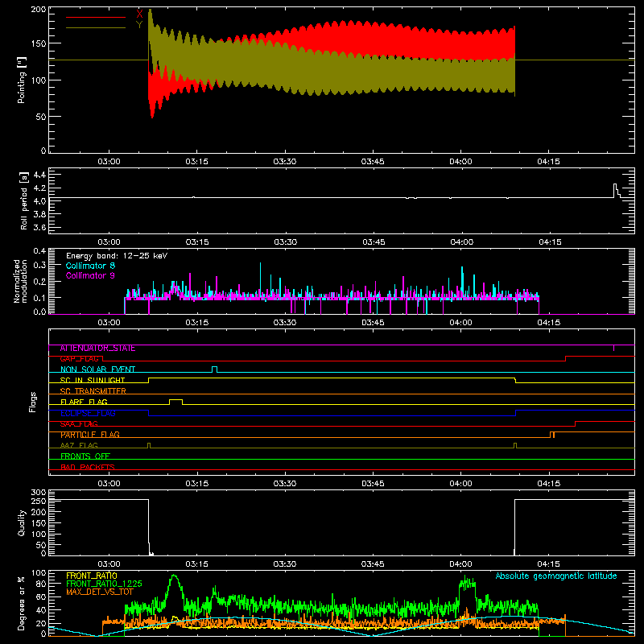Click the 'Absolute geomagnetic latitude' legend text
The height and width of the screenshot is (644, 644).
tap(556, 576)
